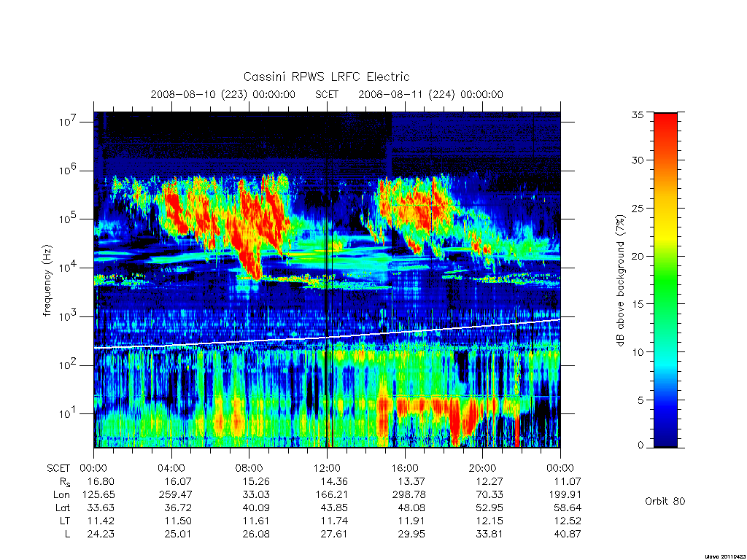Click colorbar tick value 25
This screenshot has width=747, height=560.
point(637,208)
